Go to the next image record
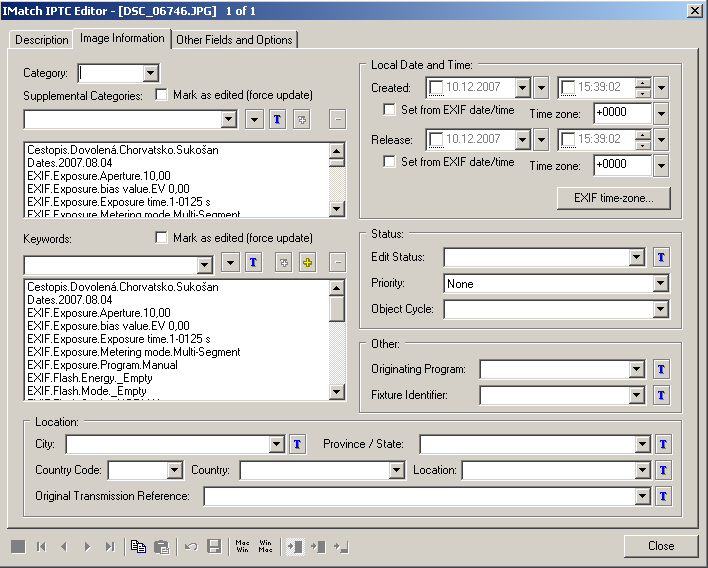Viewport: 708px width, 568px height. [87, 547]
